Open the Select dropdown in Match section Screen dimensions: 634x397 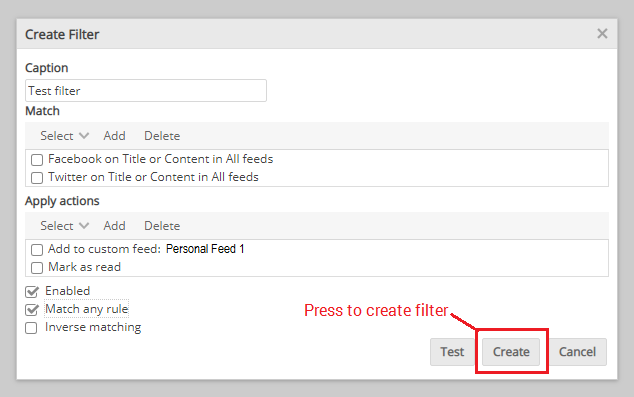coord(64,136)
